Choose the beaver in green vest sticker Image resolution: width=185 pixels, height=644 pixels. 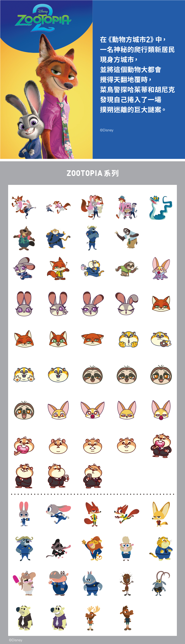coord(24,238)
